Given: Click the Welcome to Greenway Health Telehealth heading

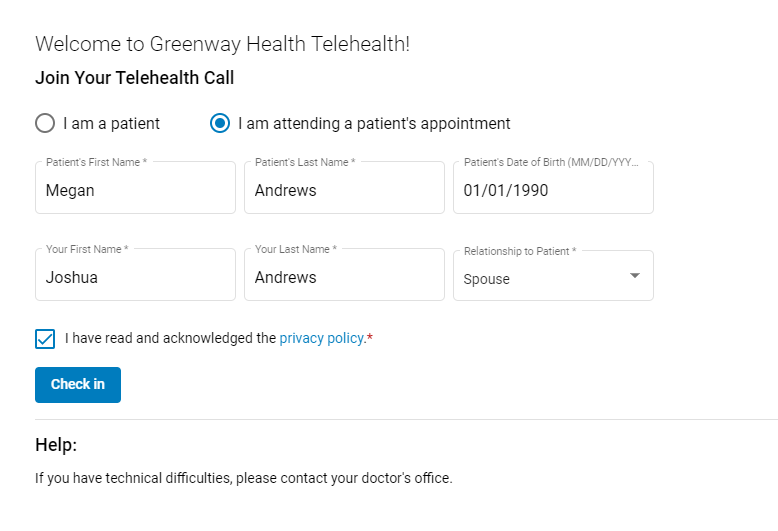Looking at the screenshot, I should tap(223, 44).
